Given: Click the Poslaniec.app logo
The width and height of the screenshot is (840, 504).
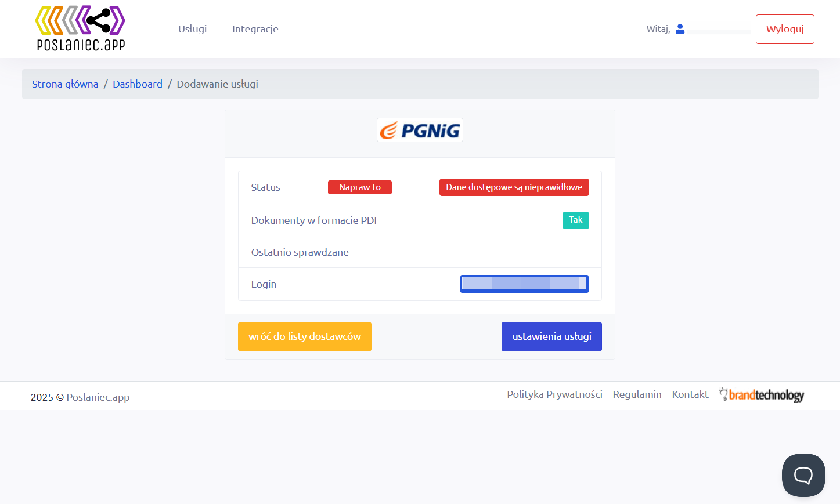Looking at the screenshot, I should point(80,28).
